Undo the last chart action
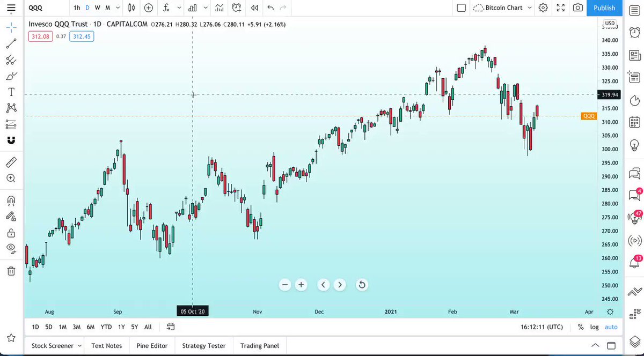 pyautogui.click(x=270, y=8)
